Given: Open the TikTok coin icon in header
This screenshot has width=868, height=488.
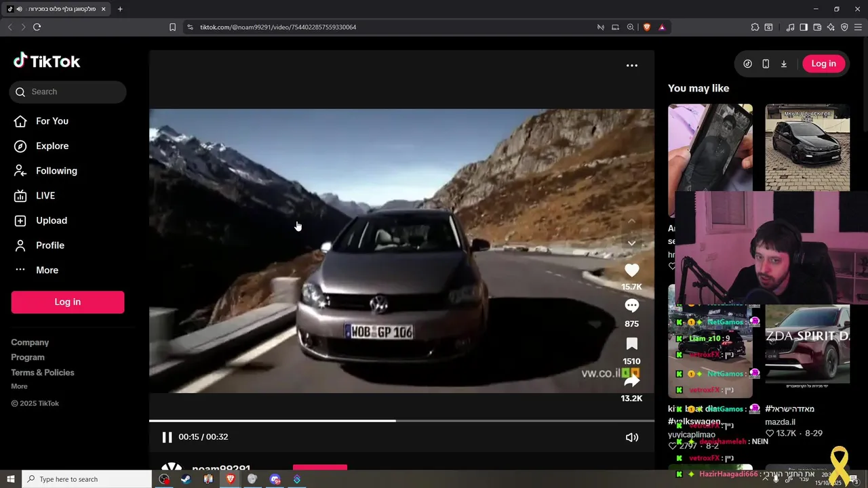Looking at the screenshot, I should click(748, 64).
